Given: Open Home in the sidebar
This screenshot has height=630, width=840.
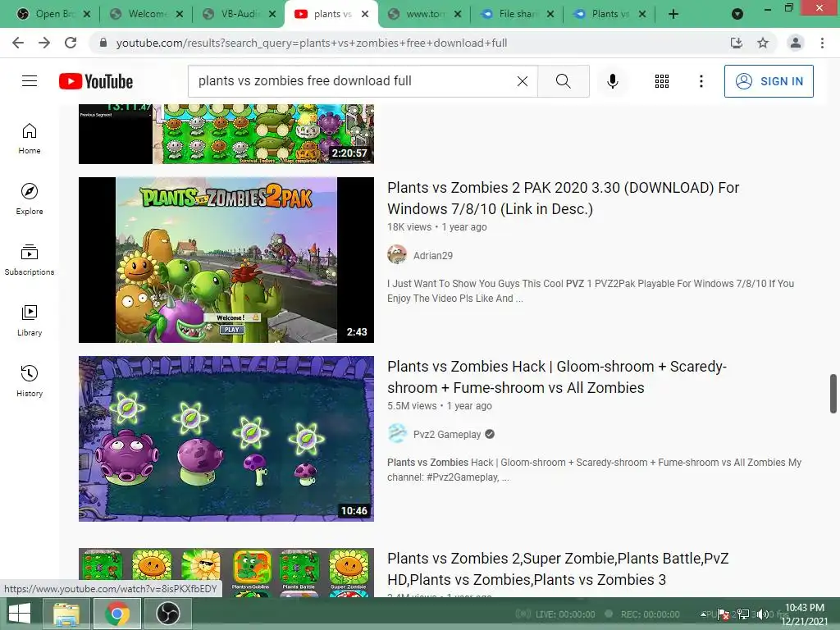Looking at the screenshot, I should tap(30, 139).
